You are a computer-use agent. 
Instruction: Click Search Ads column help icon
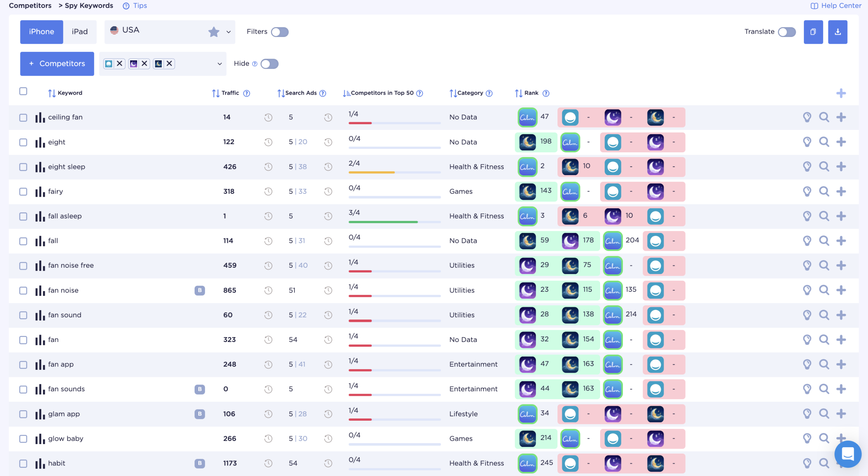click(323, 93)
